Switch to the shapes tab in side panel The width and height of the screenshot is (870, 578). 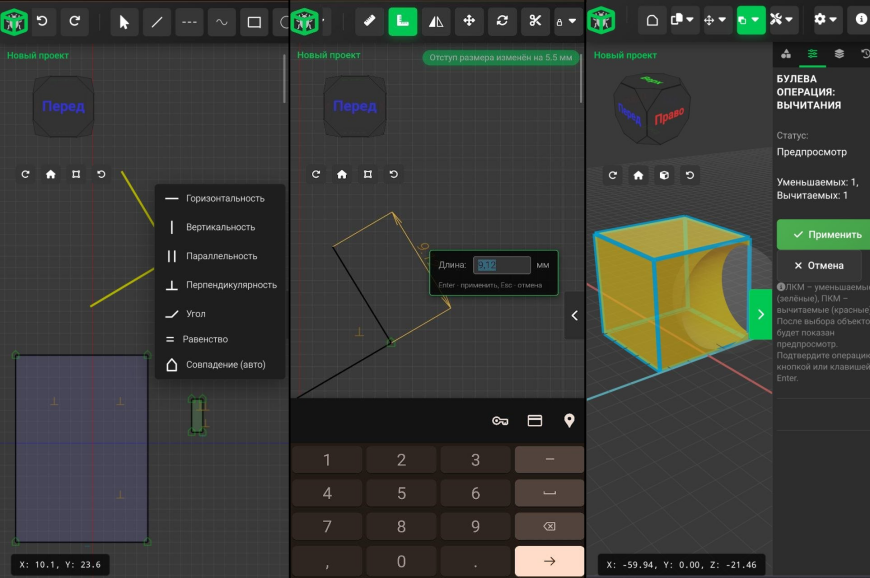click(786, 54)
